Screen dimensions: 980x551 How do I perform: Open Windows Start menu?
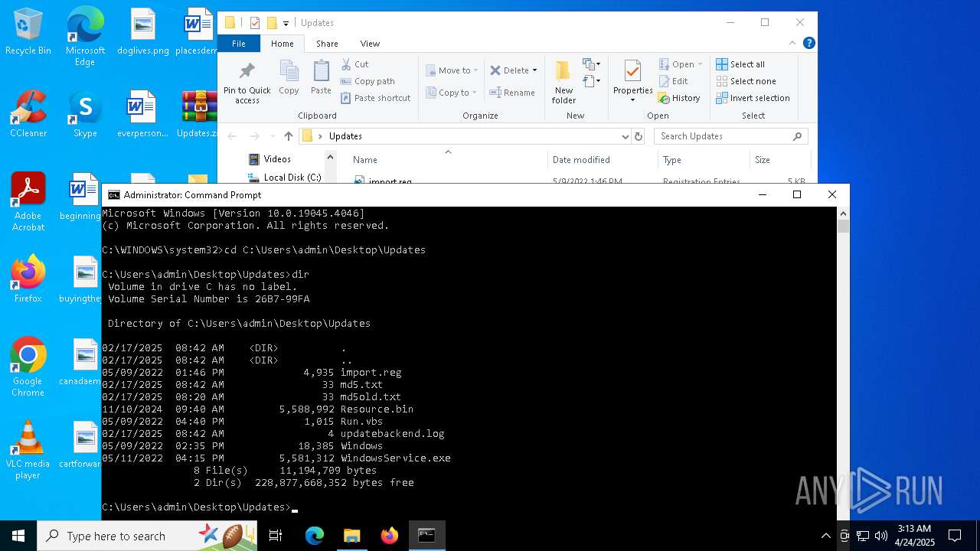click(x=18, y=536)
